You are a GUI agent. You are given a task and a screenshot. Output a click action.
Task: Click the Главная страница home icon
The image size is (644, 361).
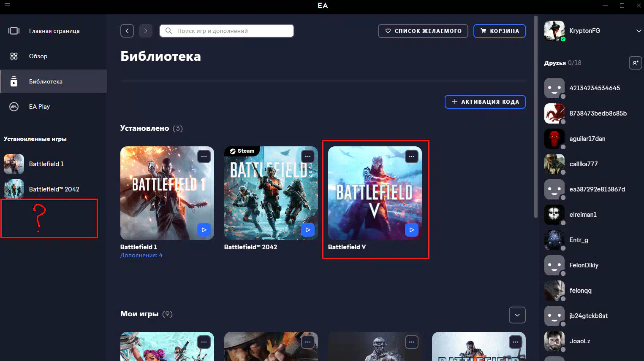14,31
